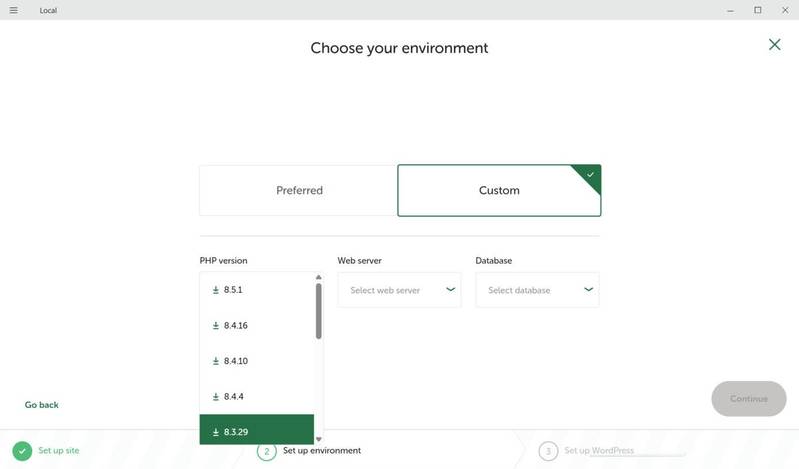This screenshot has height=469, width=799.
Task: Click green checkmark of completed step one
Action: [22, 451]
